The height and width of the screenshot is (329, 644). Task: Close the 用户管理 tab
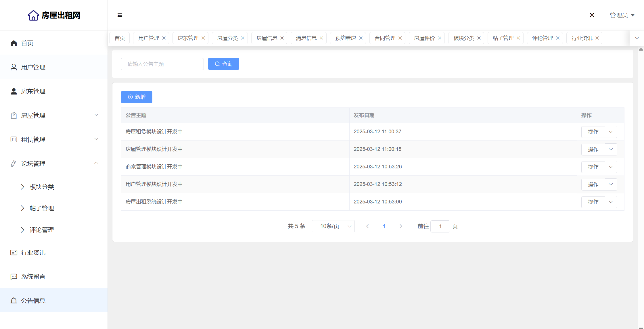[164, 38]
